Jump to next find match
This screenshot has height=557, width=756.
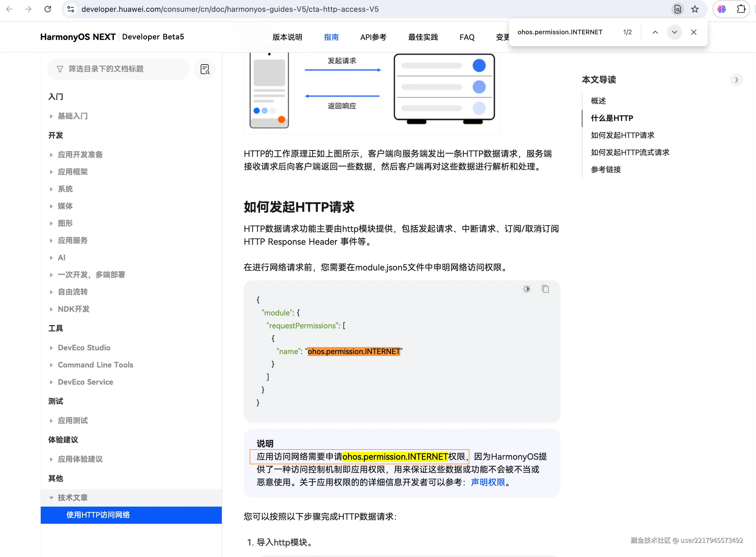674,32
